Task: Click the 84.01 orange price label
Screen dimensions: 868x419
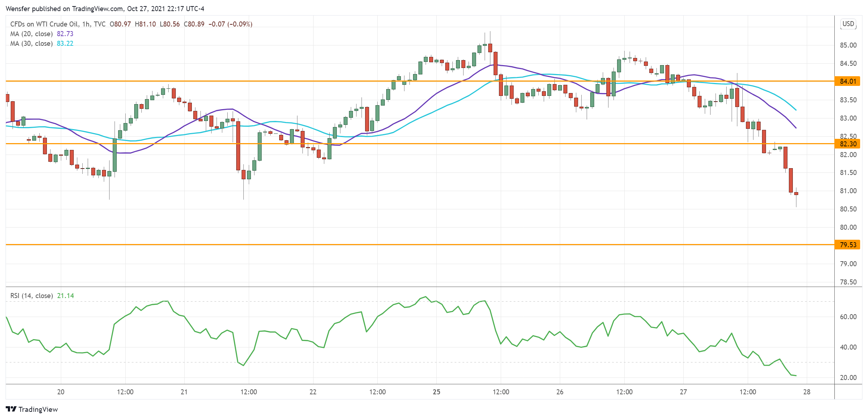Action: pos(848,81)
